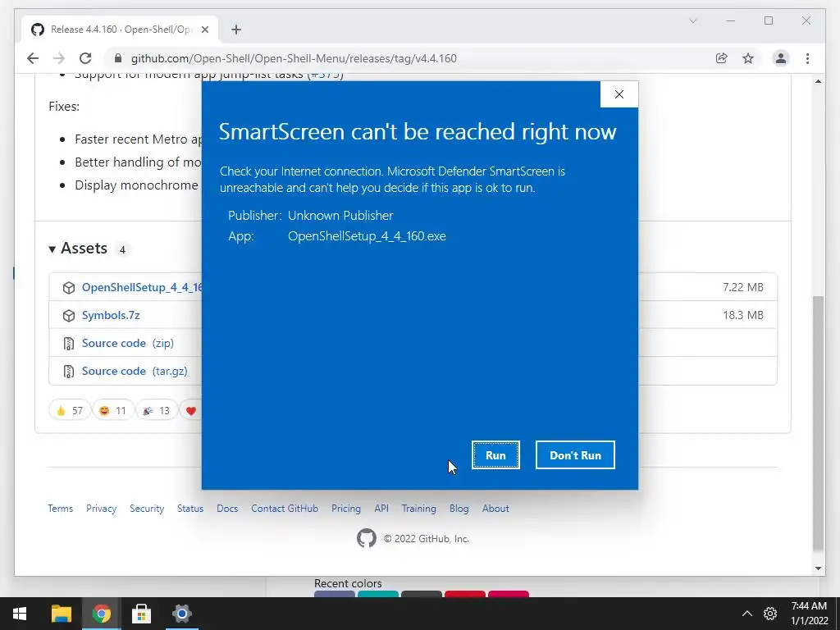The width and height of the screenshot is (840, 630).
Task: Download Source code (zip)
Action: click(x=128, y=343)
